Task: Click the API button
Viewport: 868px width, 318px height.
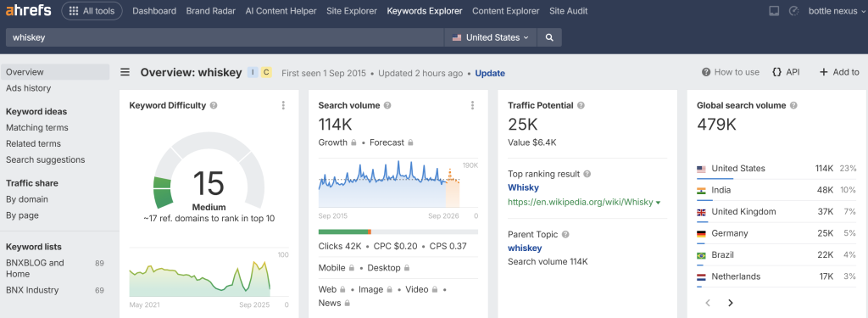Action: [786, 72]
